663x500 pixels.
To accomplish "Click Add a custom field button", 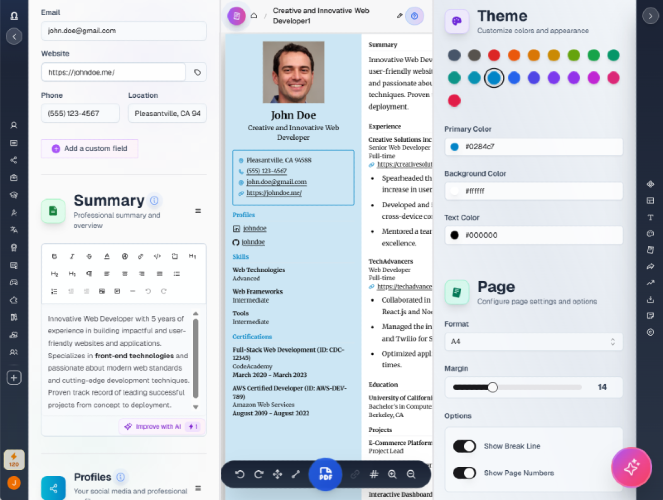I will [90, 149].
